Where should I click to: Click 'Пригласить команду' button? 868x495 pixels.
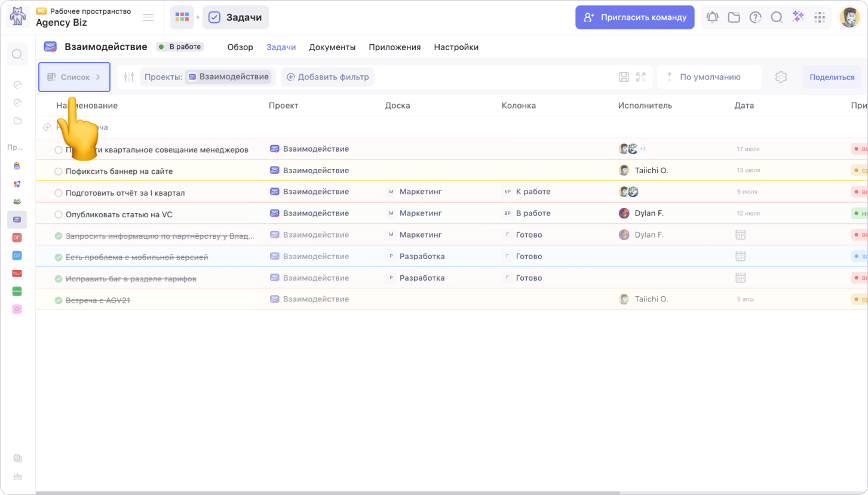(x=634, y=17)
